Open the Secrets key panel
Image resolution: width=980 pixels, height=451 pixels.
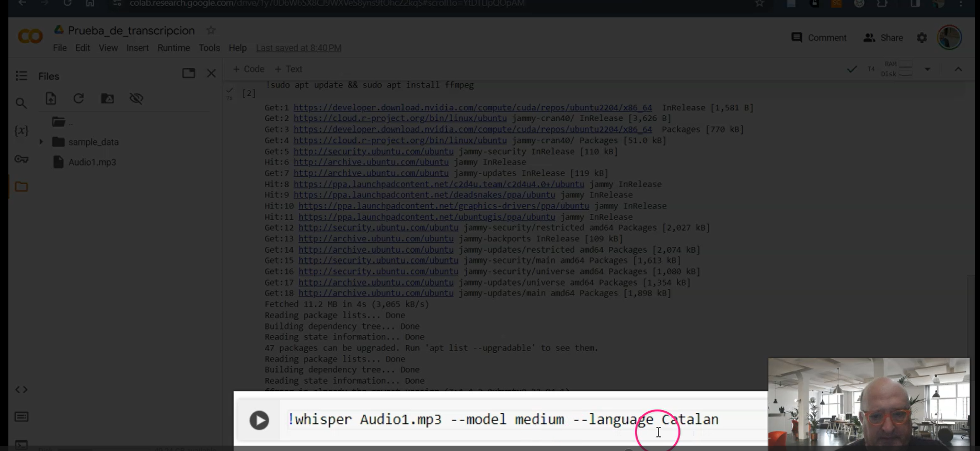[x=21, y=159]
